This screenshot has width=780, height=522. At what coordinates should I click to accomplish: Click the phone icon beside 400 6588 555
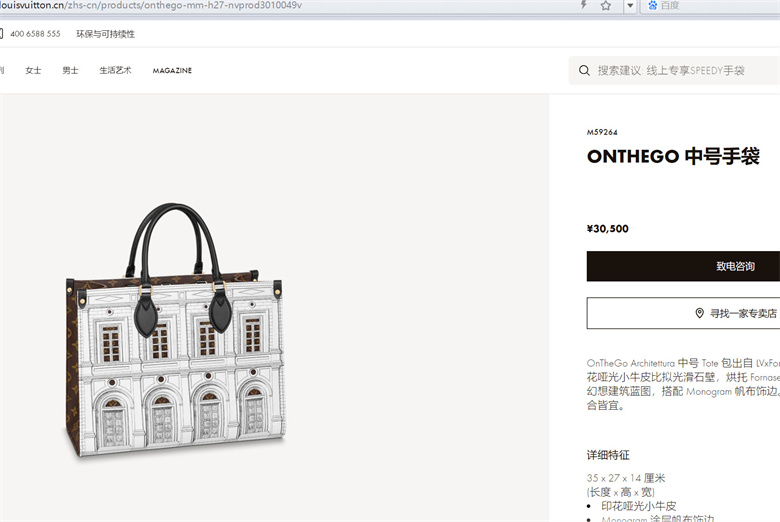[1, 33]
